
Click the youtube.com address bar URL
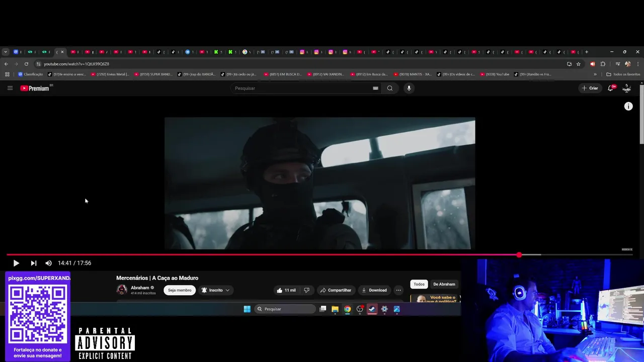pyautogui.click(x=76, y=64)
